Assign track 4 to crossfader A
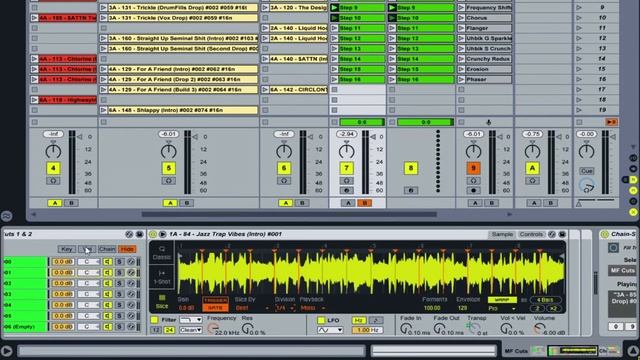This screenshot has width=640, height=360. (55, 203)
